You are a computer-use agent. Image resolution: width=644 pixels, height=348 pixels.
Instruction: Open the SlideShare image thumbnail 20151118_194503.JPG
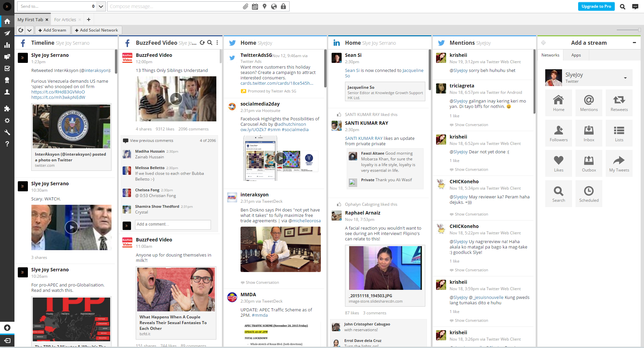pos(385,268)
